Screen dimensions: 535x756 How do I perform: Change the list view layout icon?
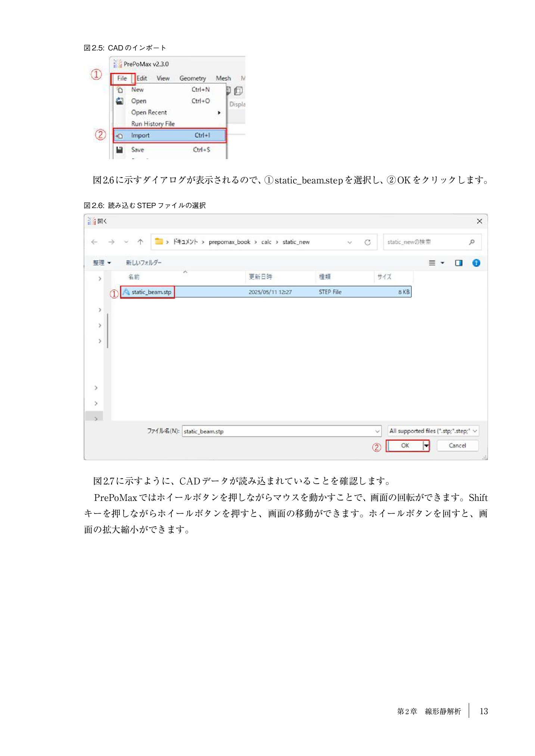pos(432,263)
